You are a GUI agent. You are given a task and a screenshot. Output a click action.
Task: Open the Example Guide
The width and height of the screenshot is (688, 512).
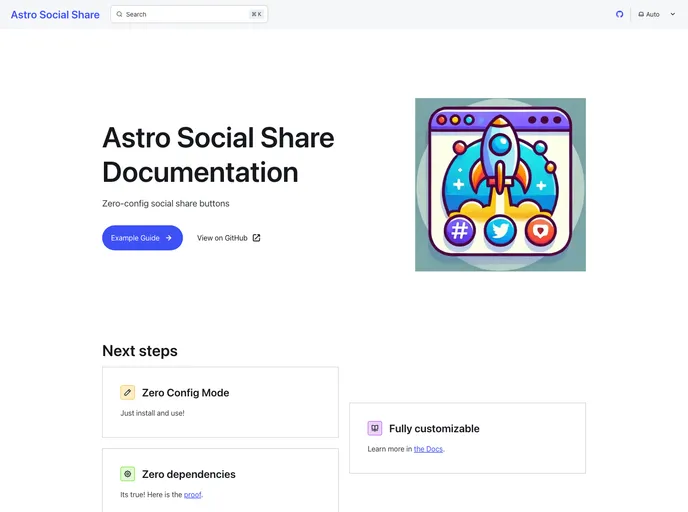[142, 238]
